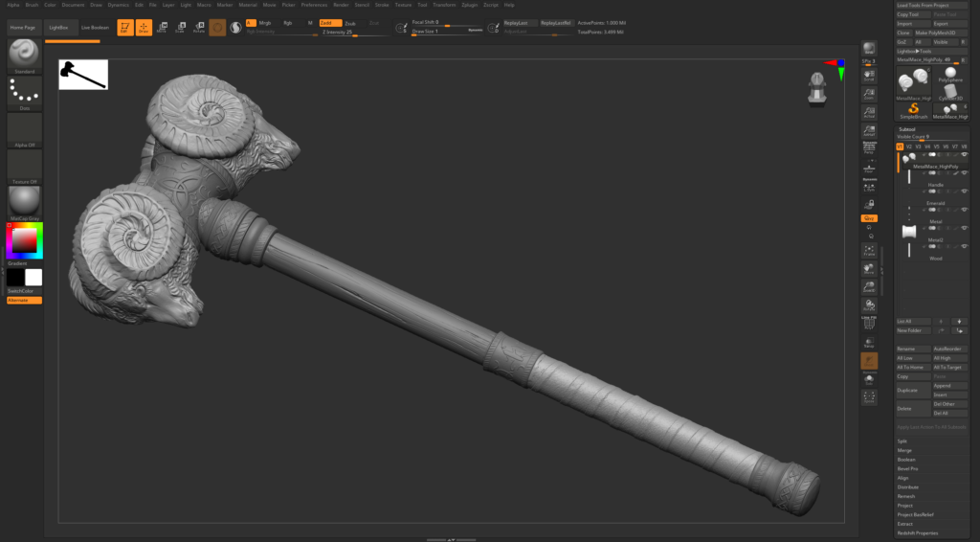Select the Move gizmo tool
The height and width of the screenshot is (542, 980).
point(162,28)
